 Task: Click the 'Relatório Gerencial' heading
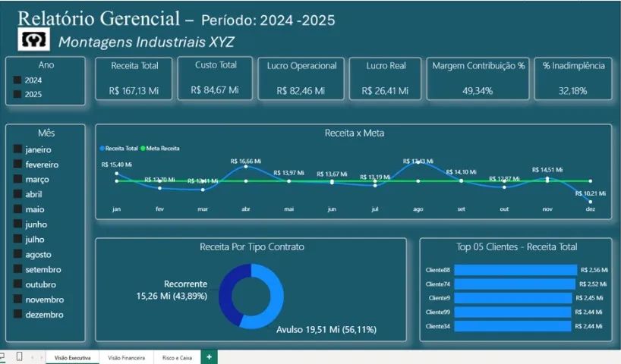tap(99, 19)
